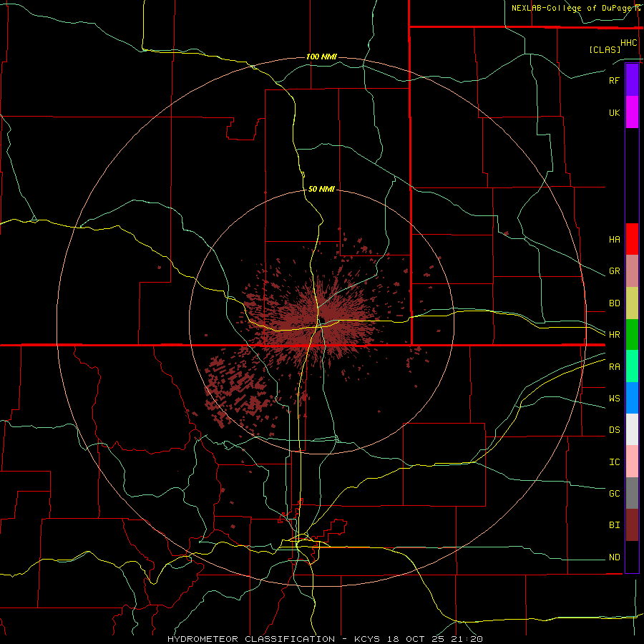Click the purple RF color swatch
644x644 pixels.
point(632,80)
